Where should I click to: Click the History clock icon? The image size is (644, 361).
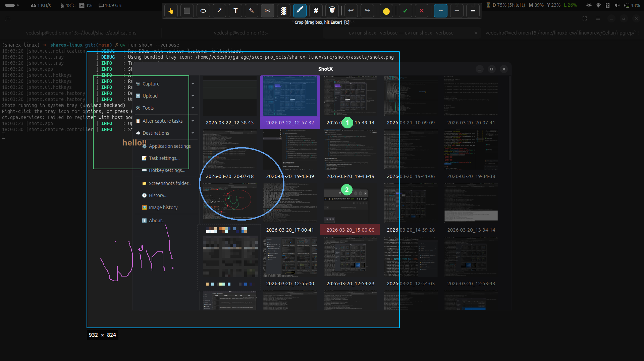coord(144,195)
